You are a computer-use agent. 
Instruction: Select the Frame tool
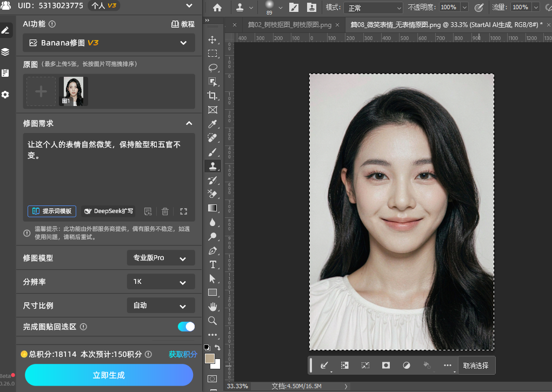(x=212, y=110)
